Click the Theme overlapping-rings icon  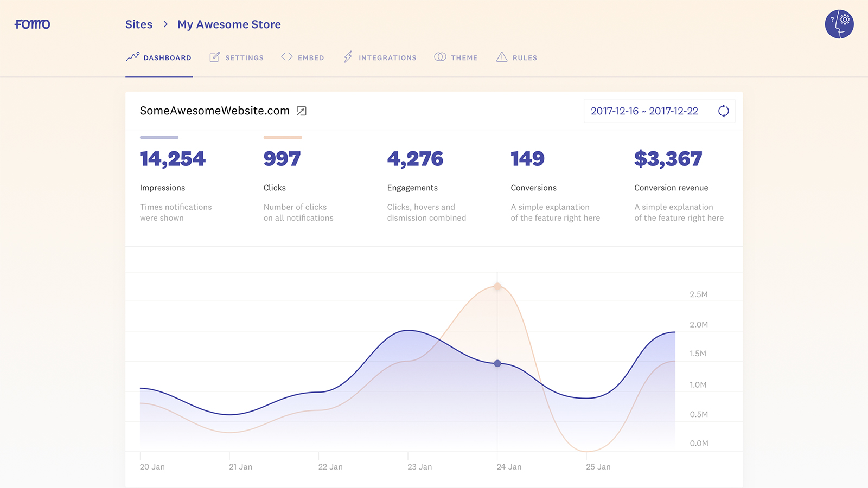[439, 56]
